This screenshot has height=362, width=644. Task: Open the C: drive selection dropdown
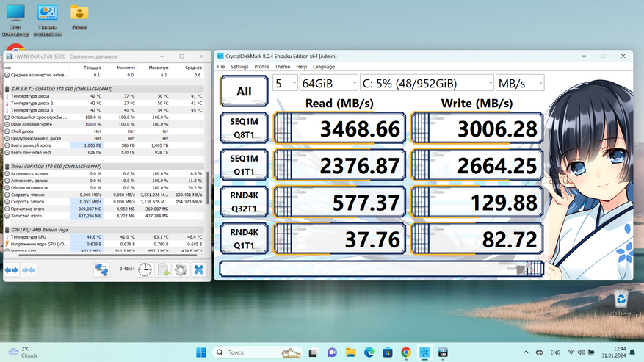426,83
